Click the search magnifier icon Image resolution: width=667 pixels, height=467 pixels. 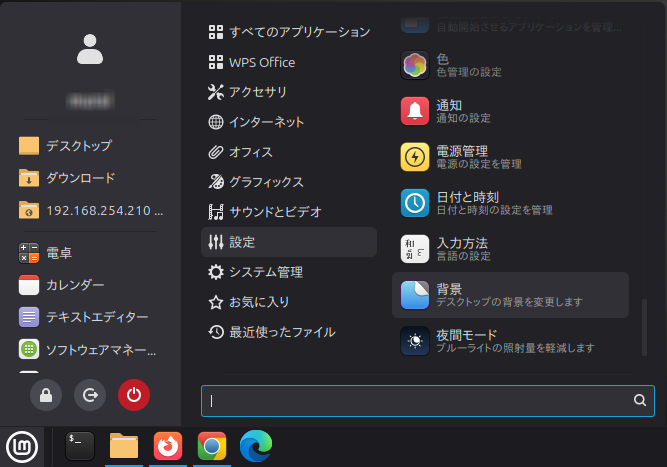tap(639, 400)
